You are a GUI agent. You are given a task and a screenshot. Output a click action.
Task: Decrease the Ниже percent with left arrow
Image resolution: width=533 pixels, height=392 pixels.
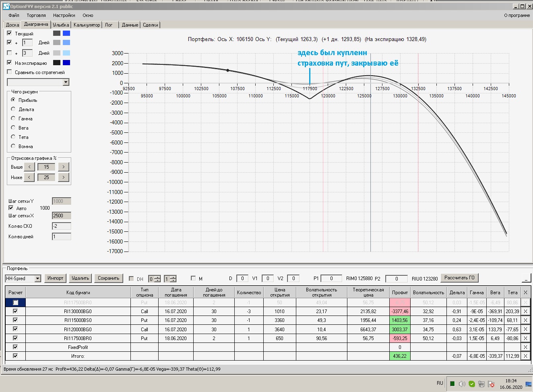pos(29,177)
